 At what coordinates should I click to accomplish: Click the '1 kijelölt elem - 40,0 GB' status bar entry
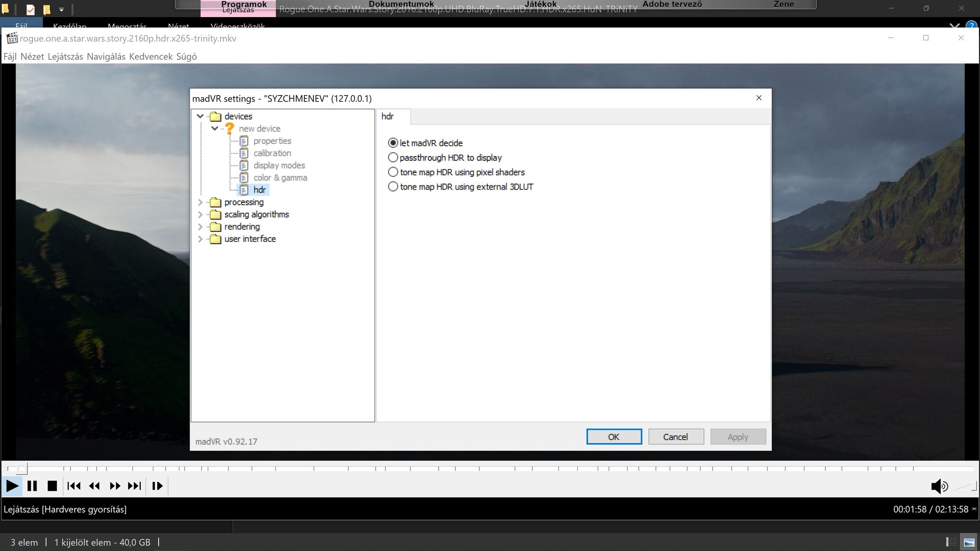click(x=102, y=542)
